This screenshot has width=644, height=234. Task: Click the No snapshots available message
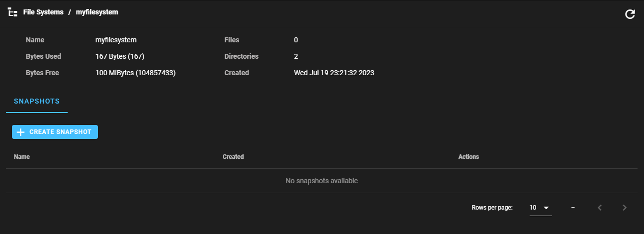(322, 181)
